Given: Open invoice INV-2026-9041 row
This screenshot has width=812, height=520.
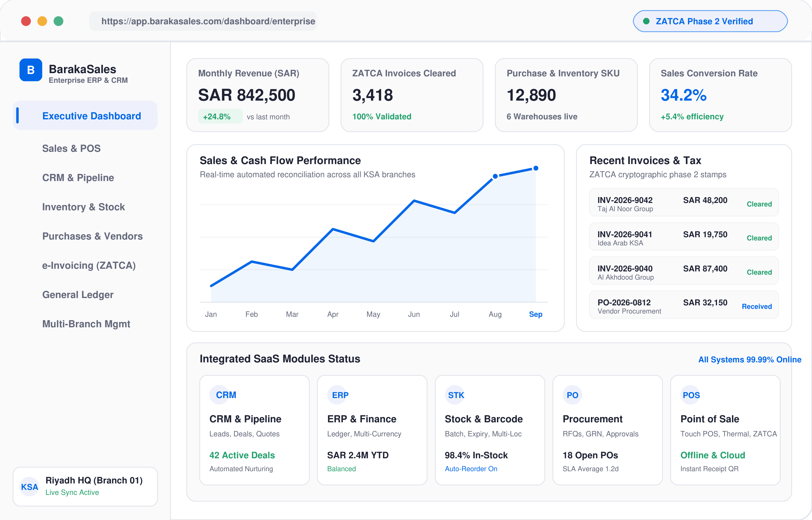Looking at the screenshot, I should click(x=684, y=237).
